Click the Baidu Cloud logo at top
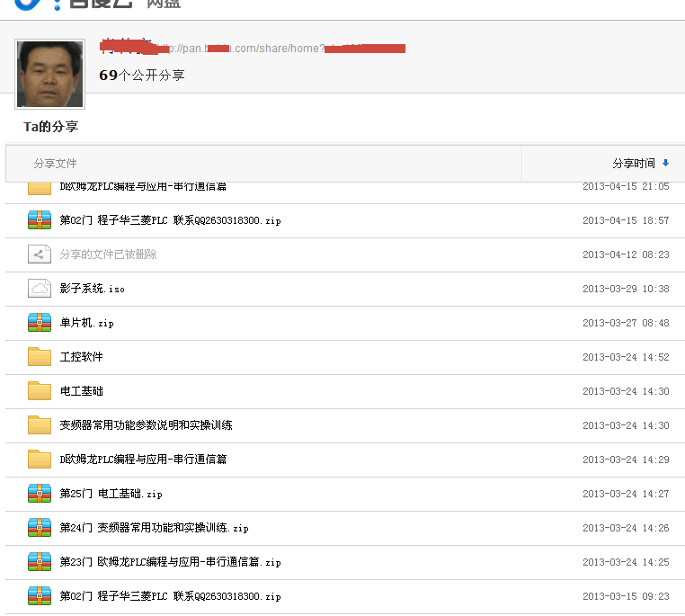 click(x=72, y=4)
